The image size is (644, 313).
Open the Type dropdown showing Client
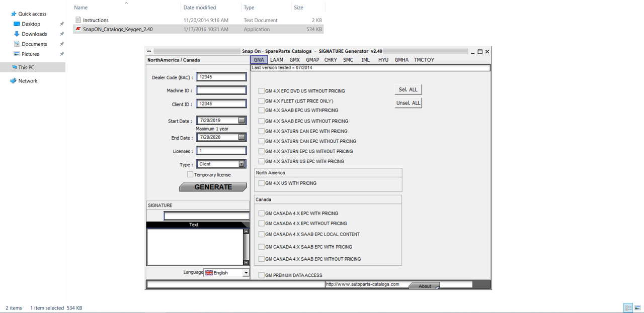pyautogui.click(x=221, y=164)
